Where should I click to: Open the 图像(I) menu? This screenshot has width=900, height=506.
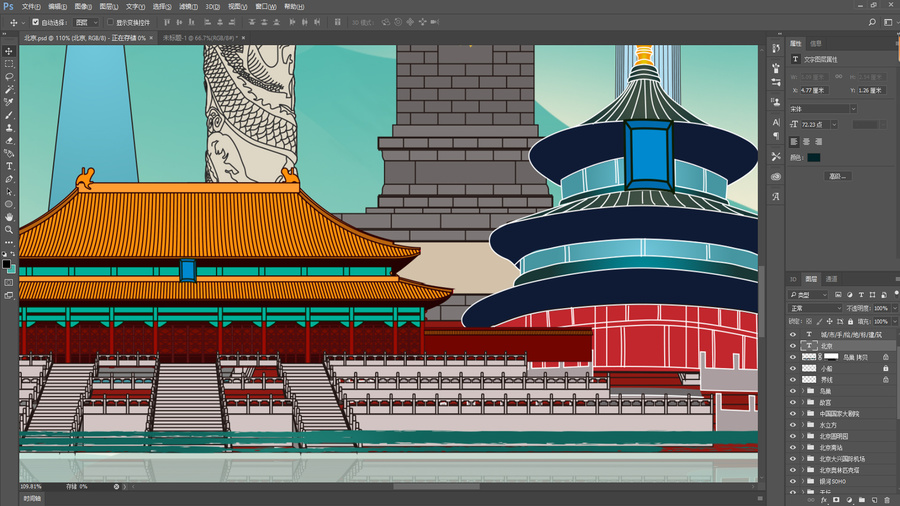(x=83, y=7)
